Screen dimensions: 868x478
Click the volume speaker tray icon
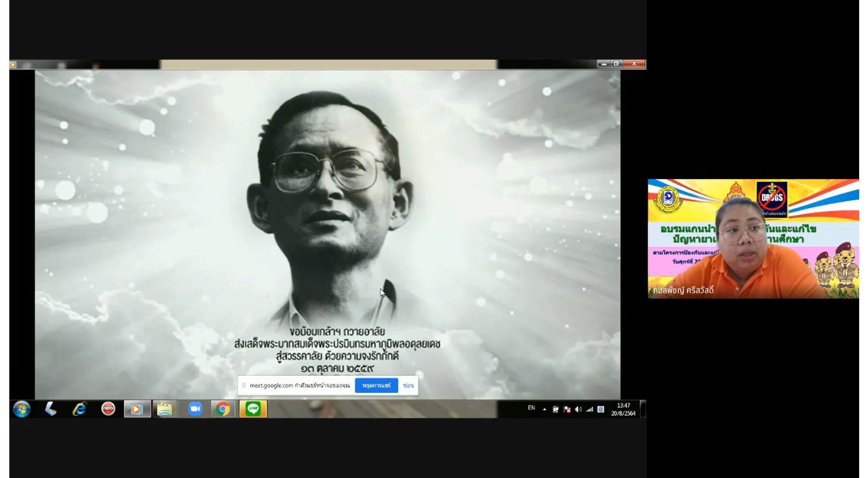click(578, 409)
